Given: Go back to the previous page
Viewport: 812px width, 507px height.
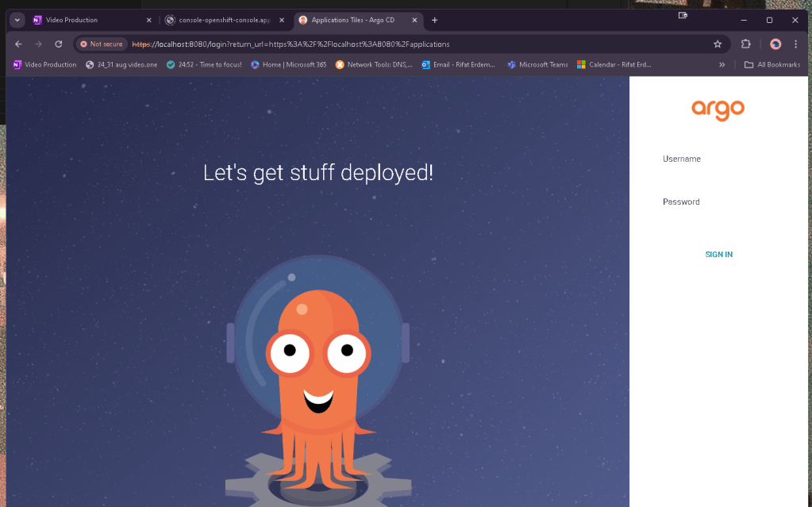Looking at the screenshot, I should coord(18,44).
